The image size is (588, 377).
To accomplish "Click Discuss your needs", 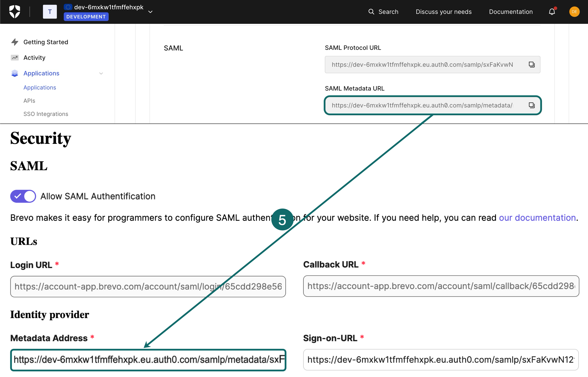I will (x=444, y=11).
